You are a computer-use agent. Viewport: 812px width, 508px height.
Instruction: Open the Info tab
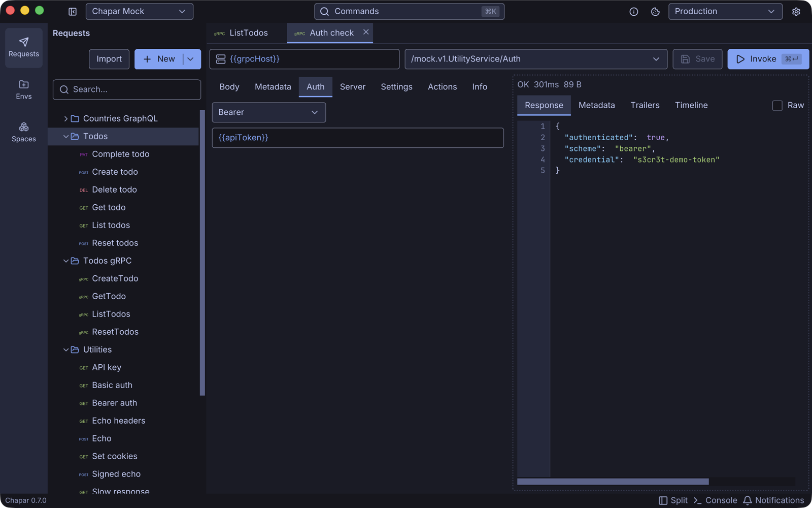pos(480,87)
